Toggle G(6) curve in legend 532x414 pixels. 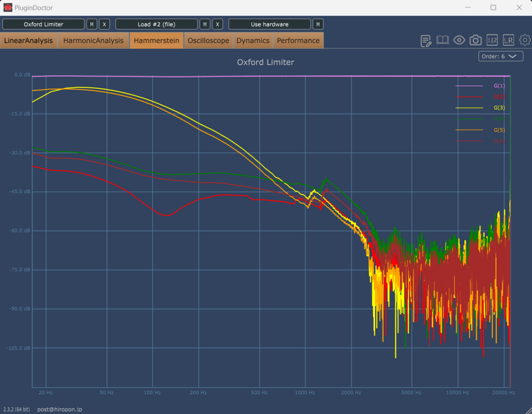click(480, 141)
